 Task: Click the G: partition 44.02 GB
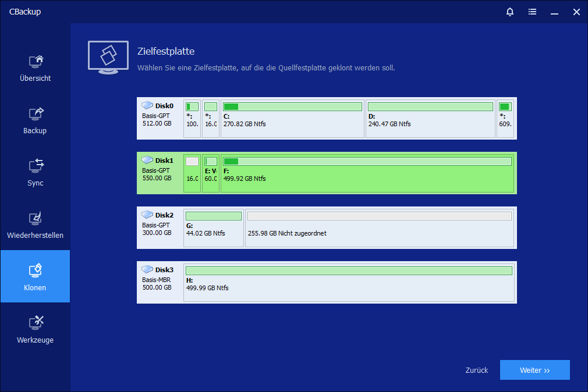[213, 228]
